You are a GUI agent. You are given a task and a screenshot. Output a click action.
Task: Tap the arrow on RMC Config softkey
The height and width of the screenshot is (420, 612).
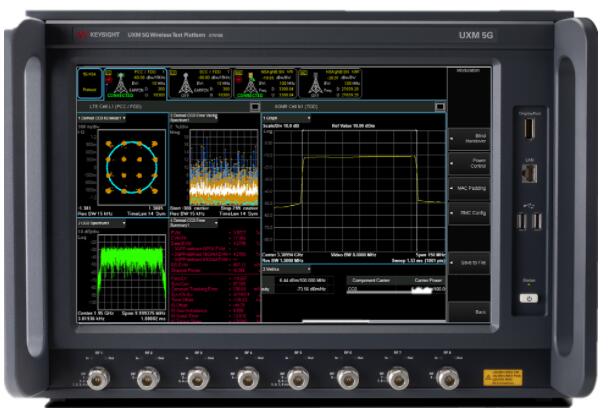452,213
